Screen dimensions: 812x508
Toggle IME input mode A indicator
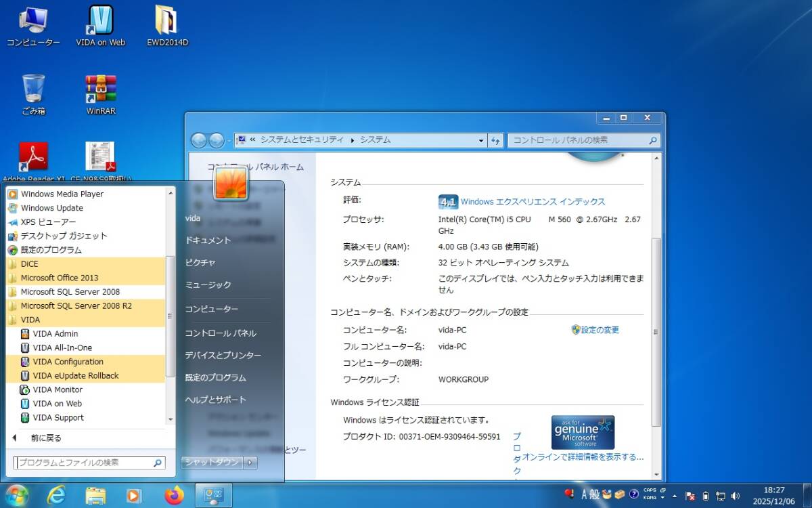pyautogui.click(x=585, y=494)
